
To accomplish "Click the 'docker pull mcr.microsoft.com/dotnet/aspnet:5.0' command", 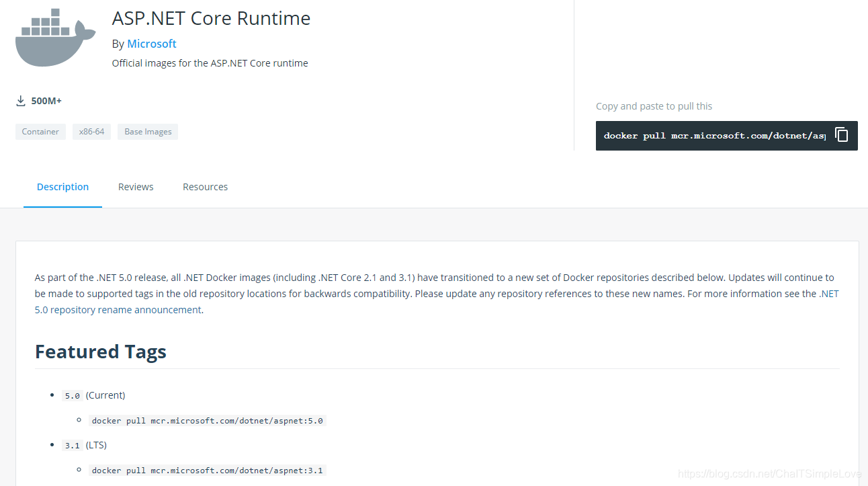I will tap(208, 421).
